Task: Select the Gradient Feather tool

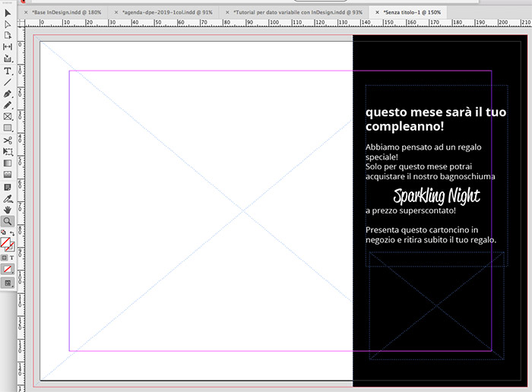Action: pyautogui.click(x=8, y=175)
